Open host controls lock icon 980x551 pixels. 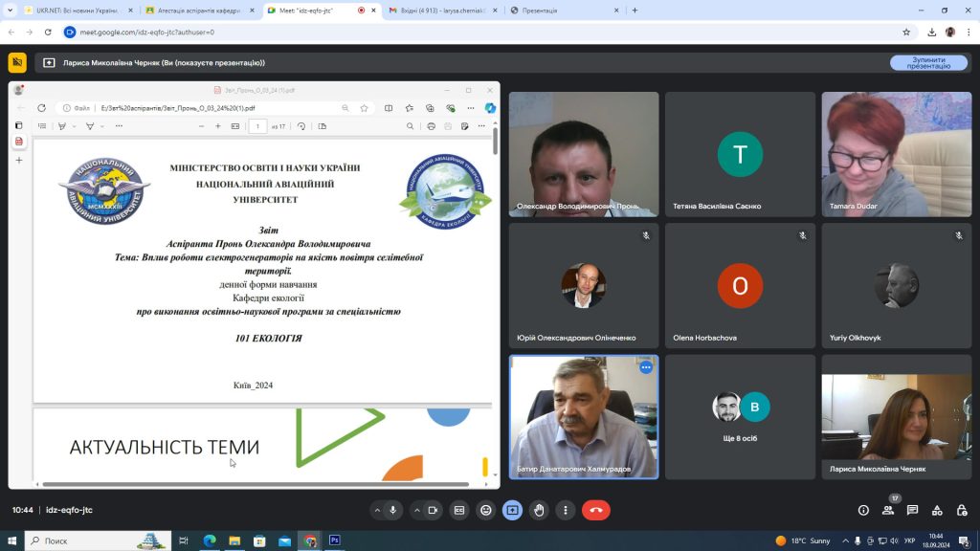click(961, 511)
